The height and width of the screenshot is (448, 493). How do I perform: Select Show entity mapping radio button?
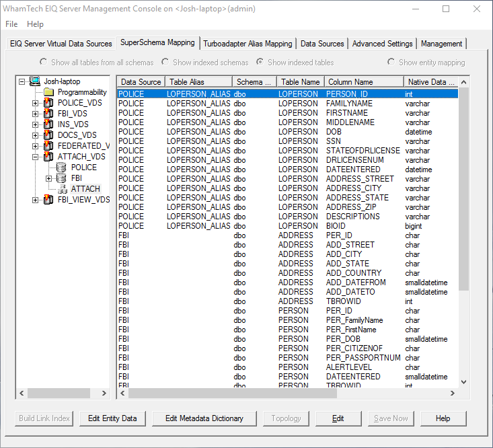pyautogui.click(x=391, y=63)
